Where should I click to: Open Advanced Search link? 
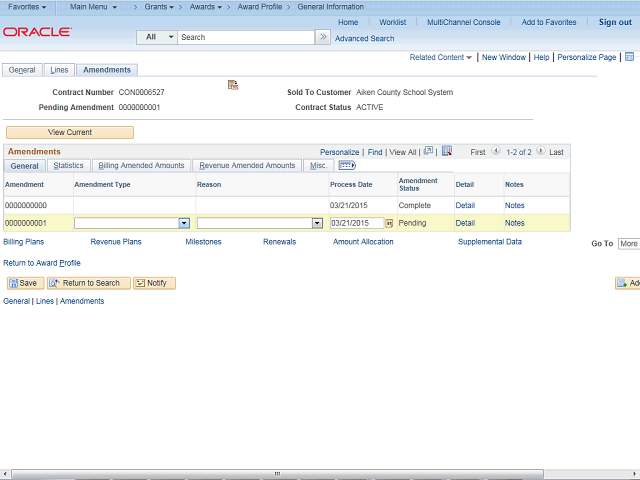point(364,38)
